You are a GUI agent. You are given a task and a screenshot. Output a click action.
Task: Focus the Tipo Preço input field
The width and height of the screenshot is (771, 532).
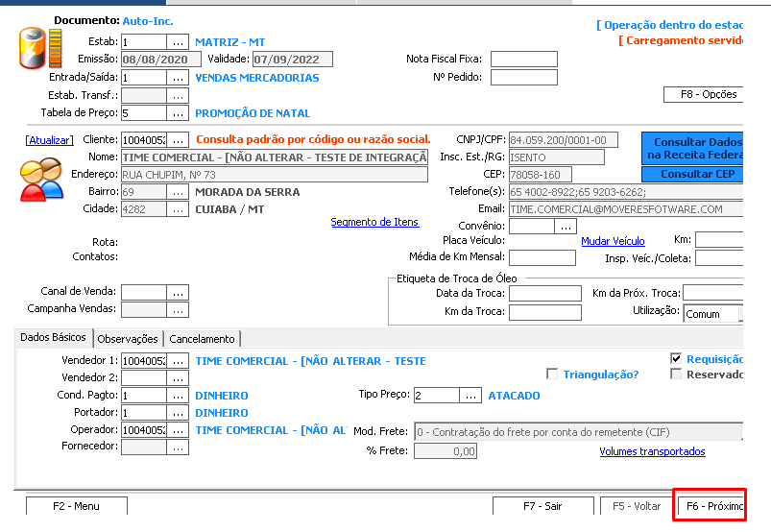[x=437, y=396]
